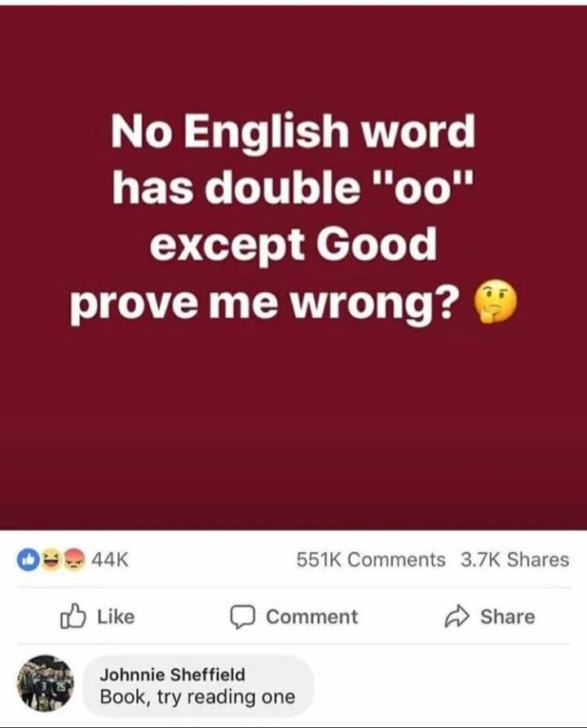Open the 551K Comments list
Viewport: 587px width, 728px height.
371,559
